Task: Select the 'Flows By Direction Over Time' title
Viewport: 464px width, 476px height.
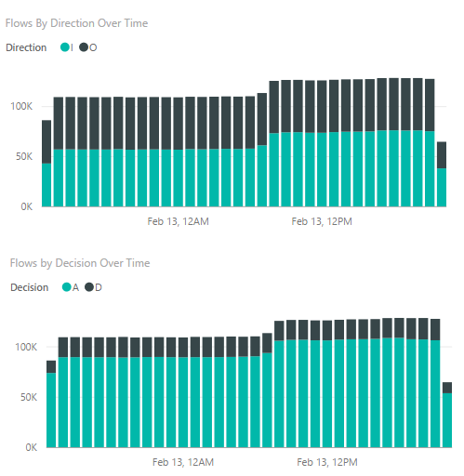Action: click(x=76, y=23)
